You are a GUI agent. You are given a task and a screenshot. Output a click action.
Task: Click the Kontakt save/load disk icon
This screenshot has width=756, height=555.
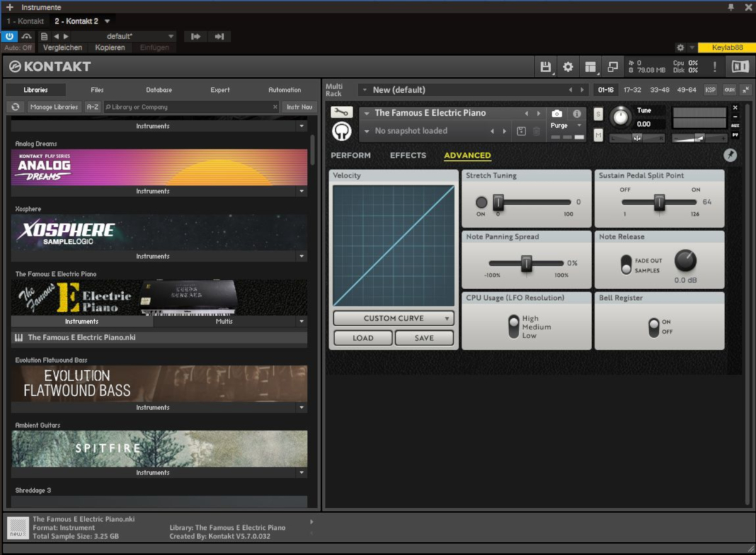coord(546,67)
